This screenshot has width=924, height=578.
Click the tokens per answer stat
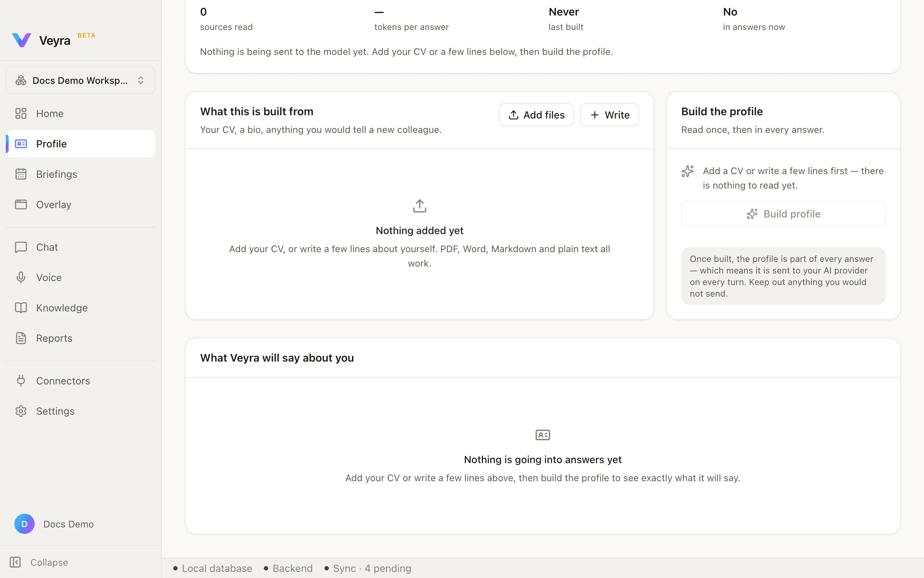[411, 19]
